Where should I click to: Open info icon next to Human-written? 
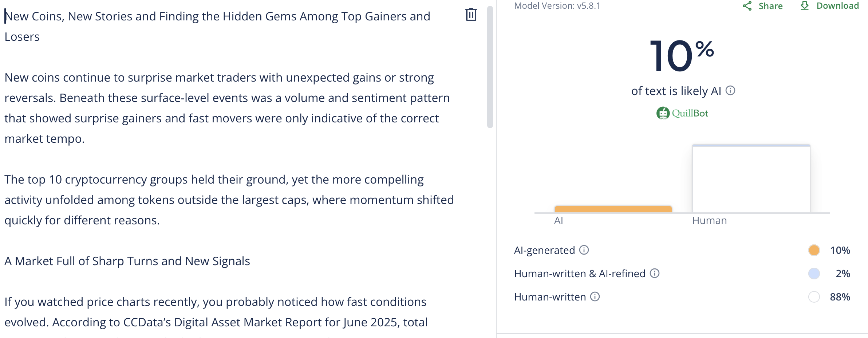point(595,296)
